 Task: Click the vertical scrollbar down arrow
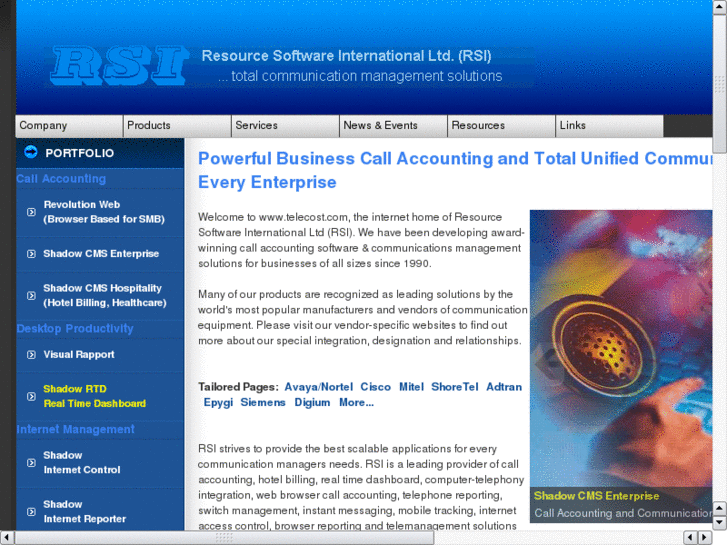(720, 523)
